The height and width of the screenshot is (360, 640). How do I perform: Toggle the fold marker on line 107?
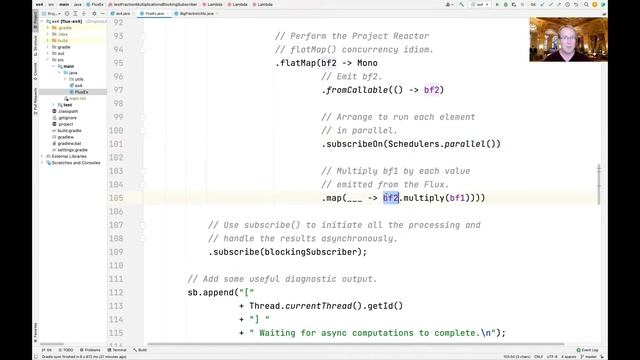[x=143, y=225]
